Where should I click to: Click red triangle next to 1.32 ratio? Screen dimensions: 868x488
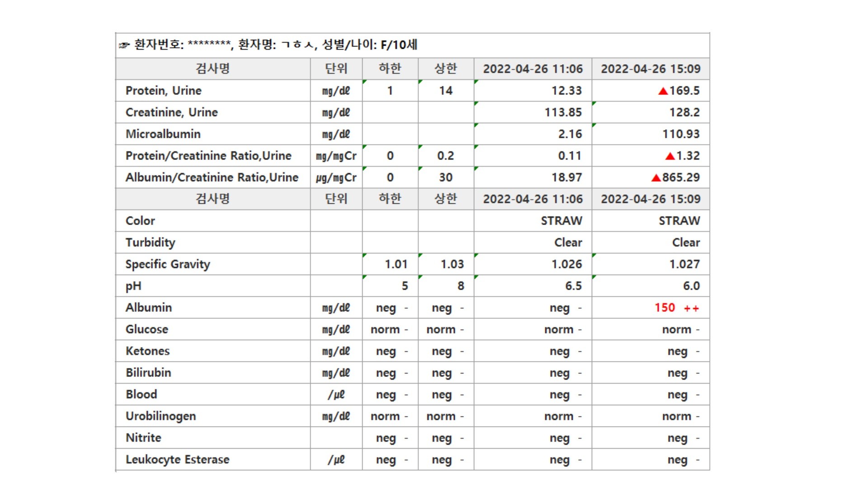[670, 156]
